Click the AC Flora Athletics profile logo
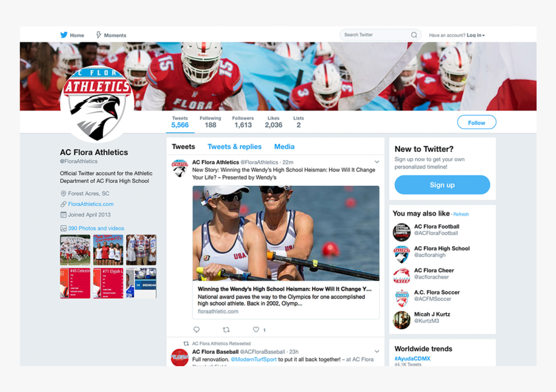Screen dimensions: 556x392 pos(98,103)
